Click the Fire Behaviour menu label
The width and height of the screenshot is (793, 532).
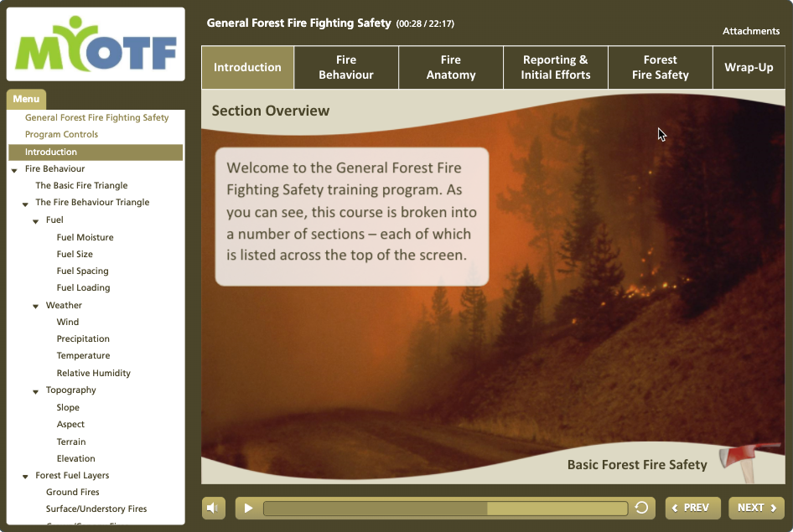coord(54,168)
